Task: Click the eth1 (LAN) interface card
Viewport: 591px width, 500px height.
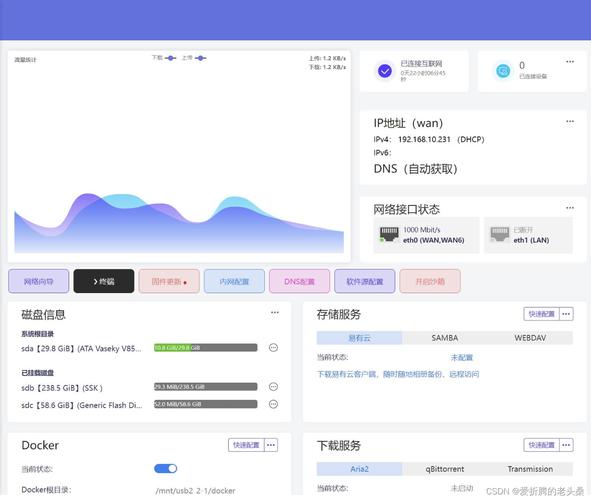Action: [x=528, y=235]
